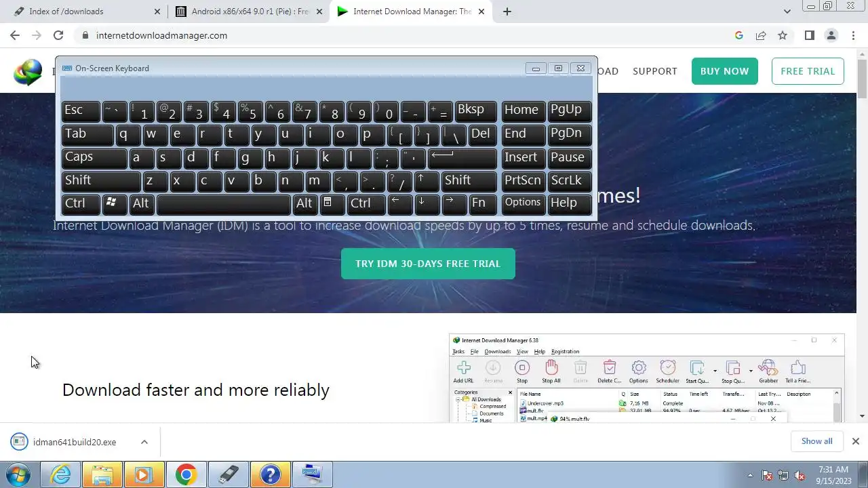This screenshot has height=488, width=868.
Task: Toggle the Caps key on keyboard
Action: 94,157
